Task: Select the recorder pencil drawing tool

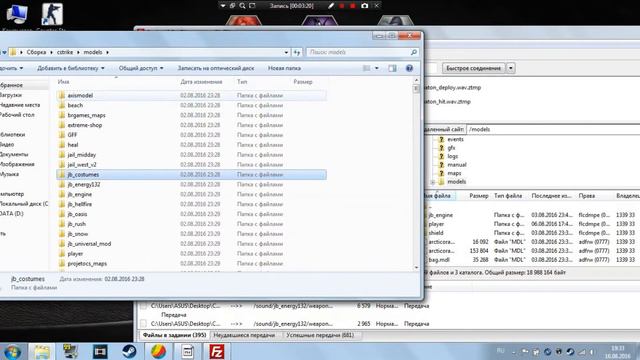Action: pyautogui.click(x=331, y=6)
